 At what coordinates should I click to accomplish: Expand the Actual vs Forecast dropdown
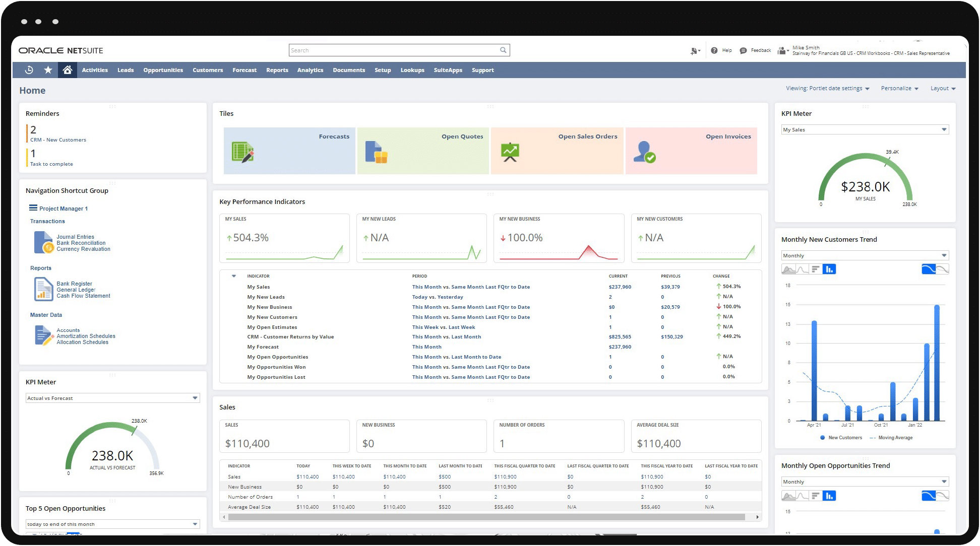click(195, 398)
